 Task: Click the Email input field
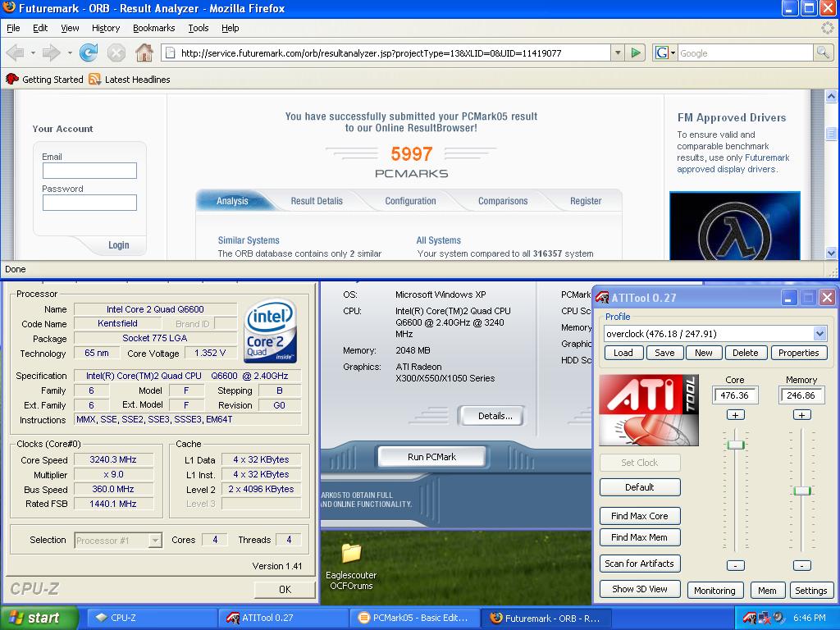pyautogui.click(x=89, y=171)
